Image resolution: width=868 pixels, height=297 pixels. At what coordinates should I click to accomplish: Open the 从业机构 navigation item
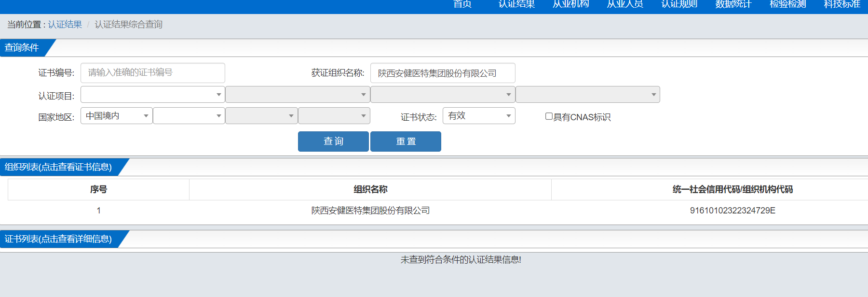(x=571, y=4)
